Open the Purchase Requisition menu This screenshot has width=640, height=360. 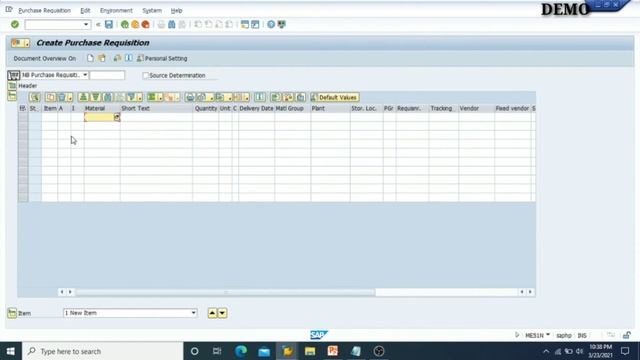point(44,11)
